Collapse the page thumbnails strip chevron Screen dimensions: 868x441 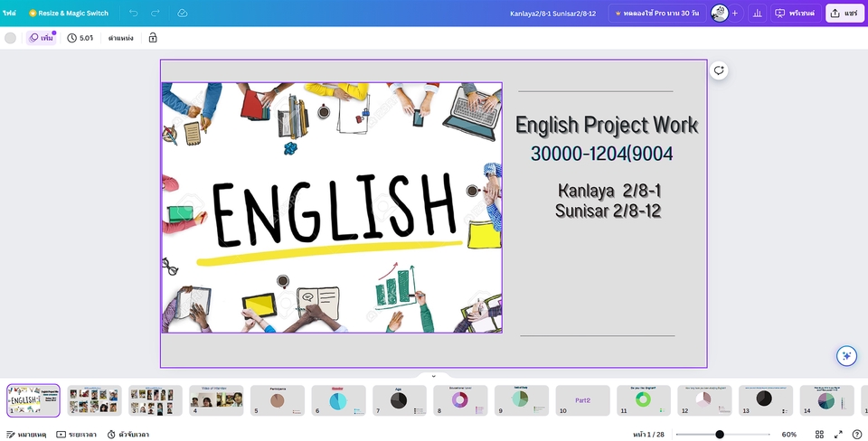[x=433, y=376]
